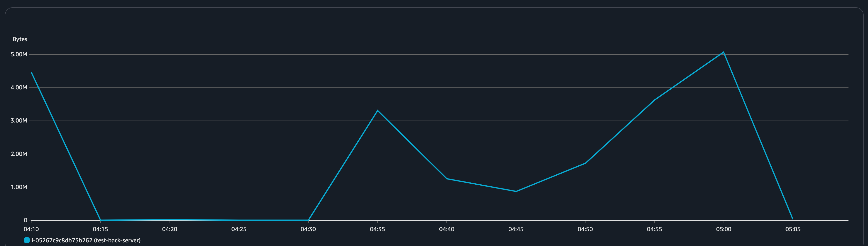Click the 5.00M y-axis label
The image size is (868, 246).
pyautogui.click(x=19, y=54)
